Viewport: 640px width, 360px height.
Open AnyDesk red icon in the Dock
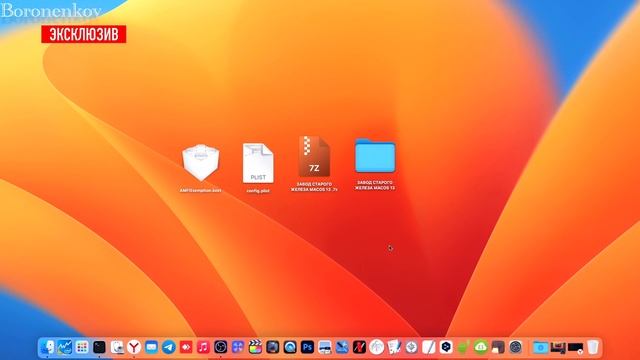pyautogui.click(x=186, y=347)
